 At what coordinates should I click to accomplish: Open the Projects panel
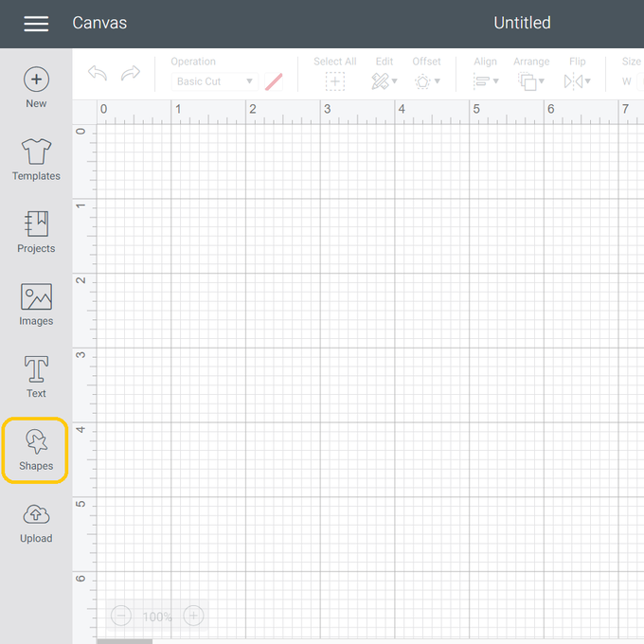click(x=36, y=232)
